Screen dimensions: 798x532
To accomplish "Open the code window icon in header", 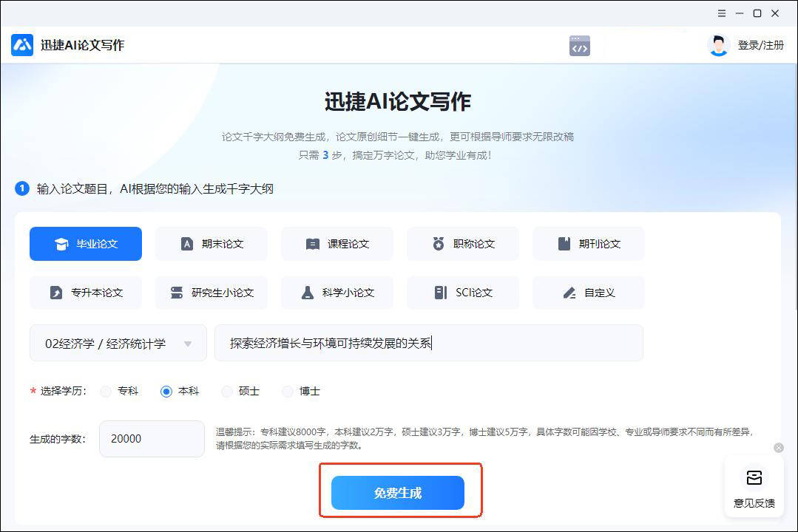I will coord(580,46).
